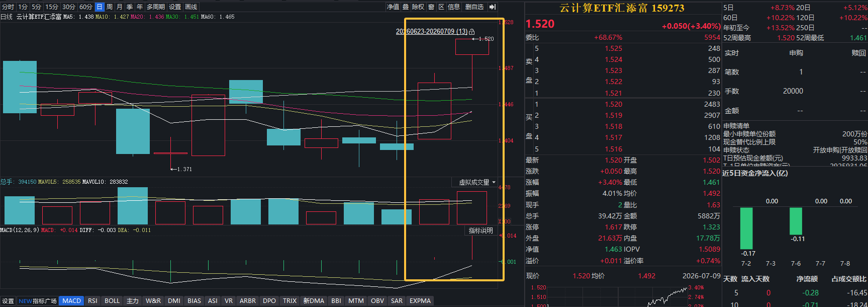Click the 指标说明 indicator help button
This screenshot has width=868, height=307.
481,231
